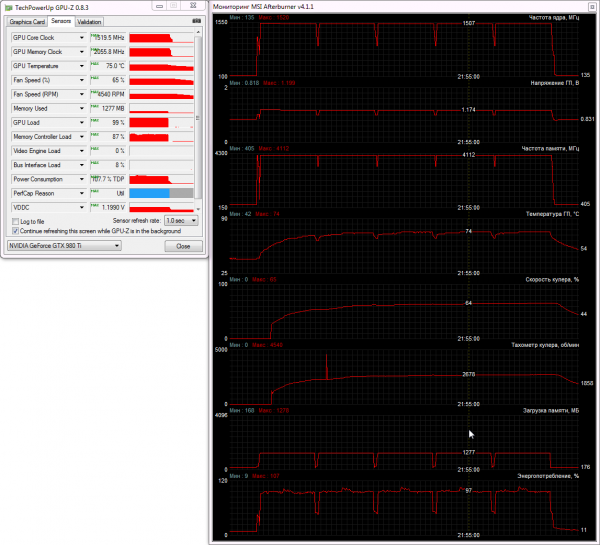Image resolution: width=600 pixels, height=545 pixels.
Task: Open the Sensor refresh rate dropdown
Action: (x=181, y=221)
